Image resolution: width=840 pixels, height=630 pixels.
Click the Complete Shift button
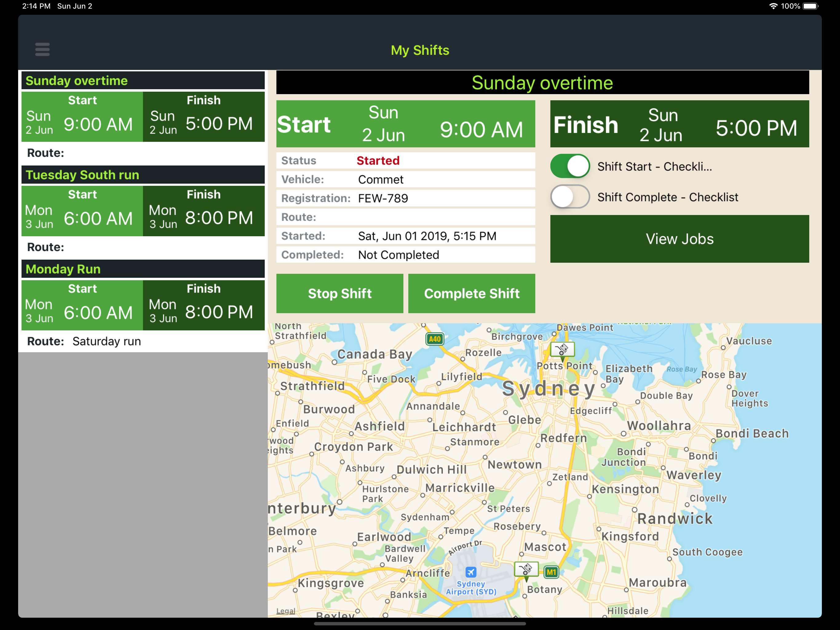[472, 293]
